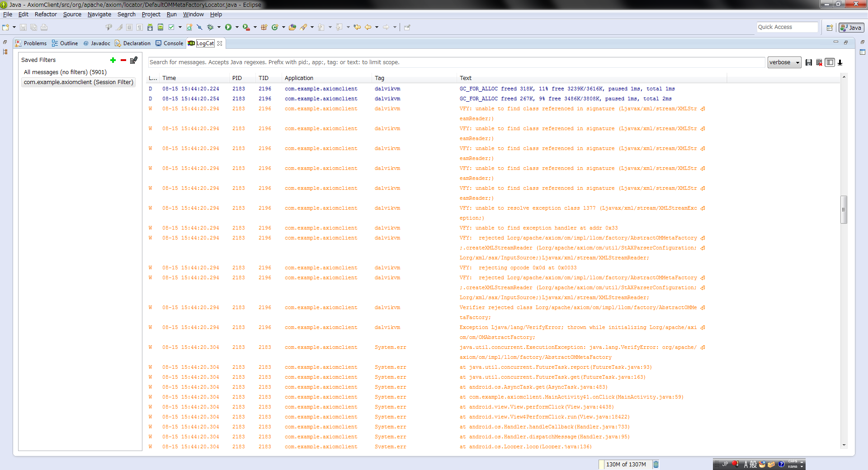Expand the Debug button dropdown arrow
The width and height of the screenshot is (868, 470).
219,27
